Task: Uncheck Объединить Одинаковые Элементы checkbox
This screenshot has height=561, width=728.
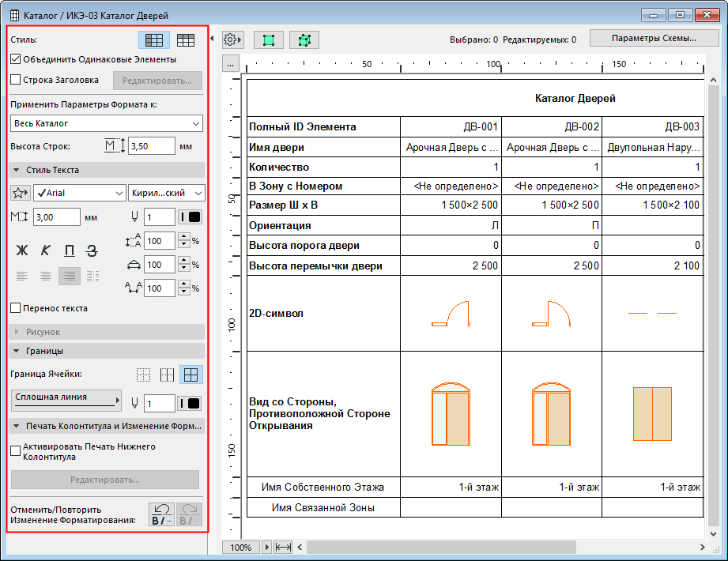Action: click(16, 59)
